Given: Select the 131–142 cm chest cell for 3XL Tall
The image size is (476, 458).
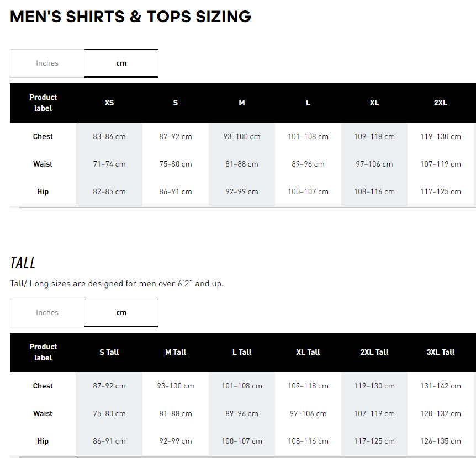Looking at the screenshot, I should click(x=441, y=386).
